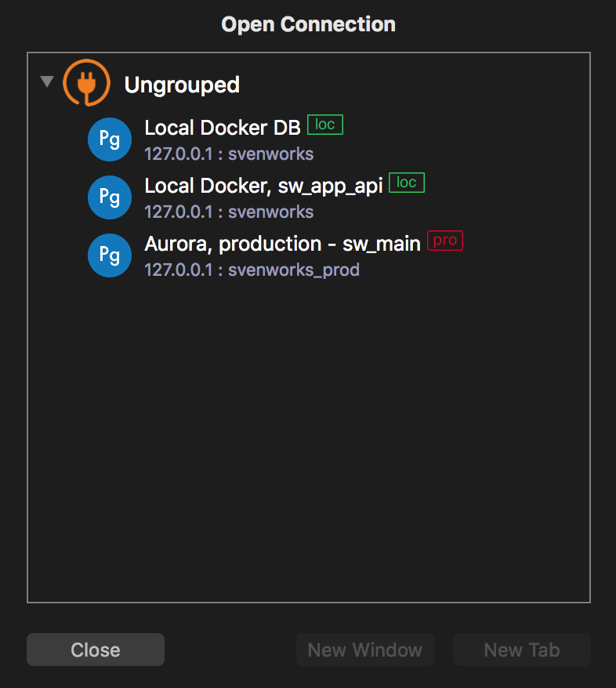Select the Aurora, production - sw_main connection
This screenshot has width=616, height=688.
click(x=281, y=243)
